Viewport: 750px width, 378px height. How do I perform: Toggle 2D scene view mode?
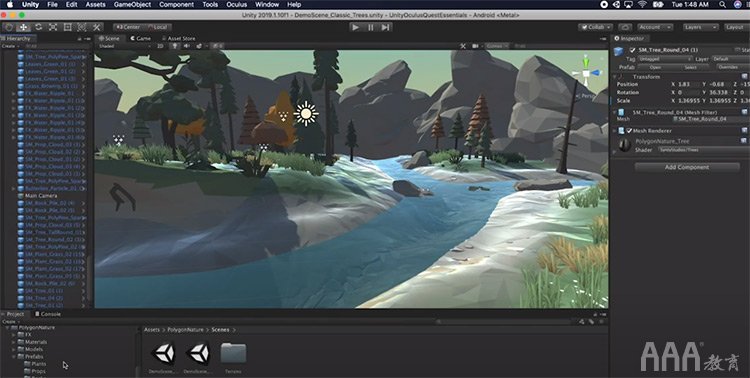[161, 46]
